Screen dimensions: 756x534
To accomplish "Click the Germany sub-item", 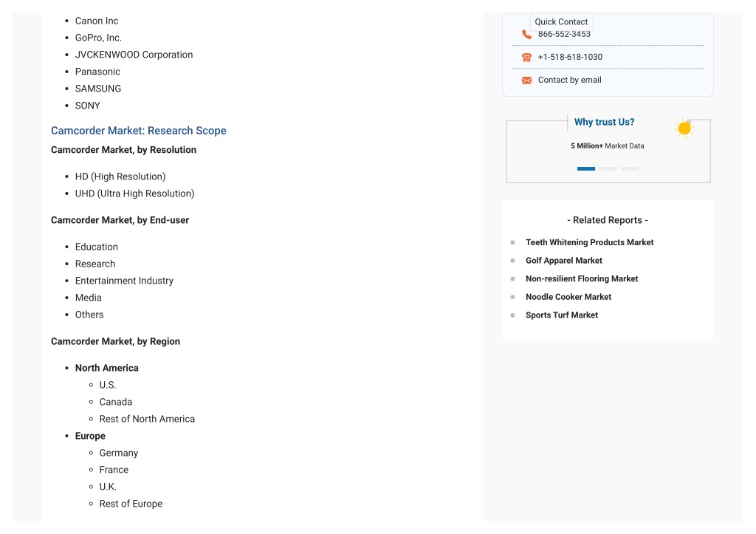I will coord(119,453).
